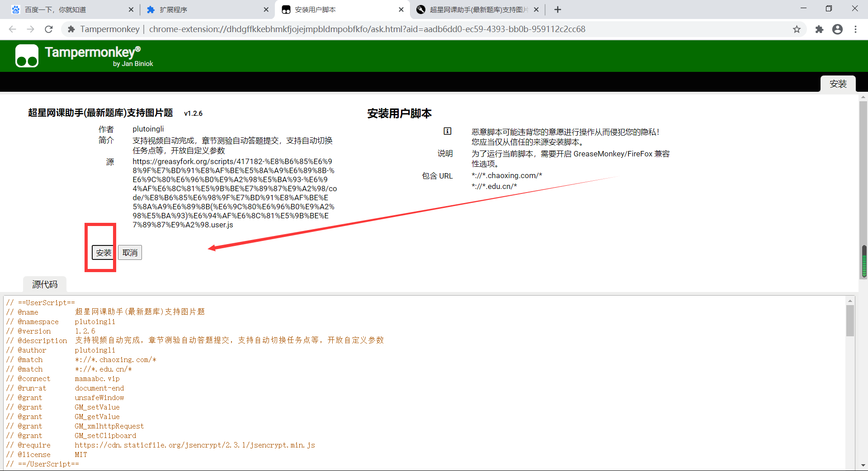Click the @require jsencrypt.min.js URL line
The height and width of the screenshot is (471, 868).
coord(160,445)
